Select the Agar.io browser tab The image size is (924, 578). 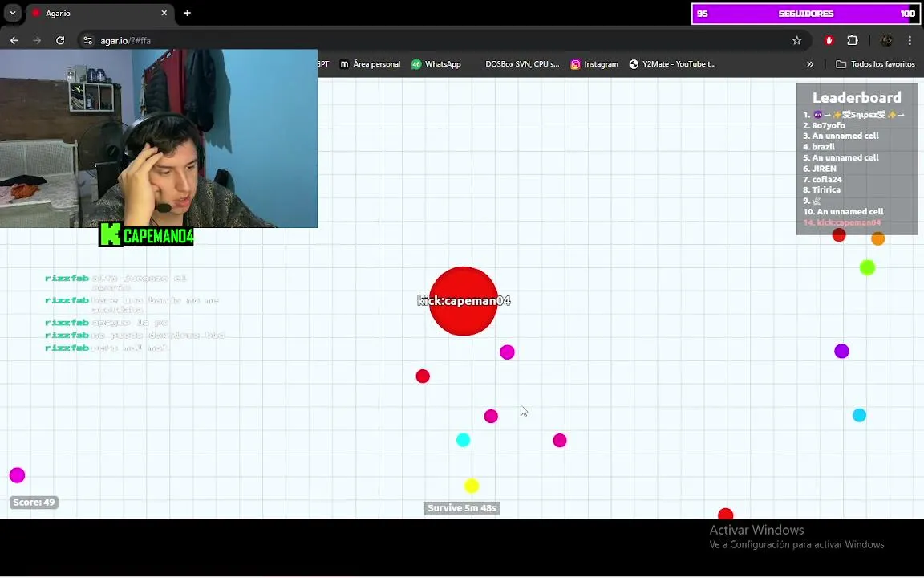[x=99, y=13]
